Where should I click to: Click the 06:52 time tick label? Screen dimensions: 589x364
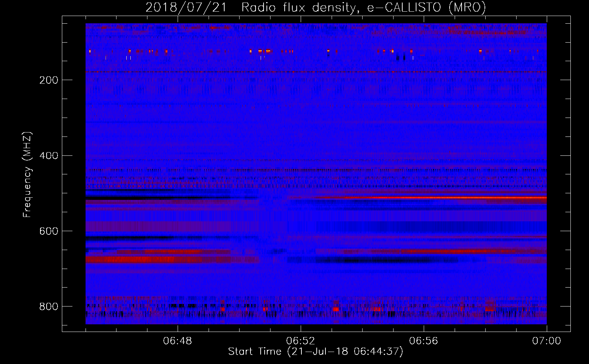tap(301, 341)
